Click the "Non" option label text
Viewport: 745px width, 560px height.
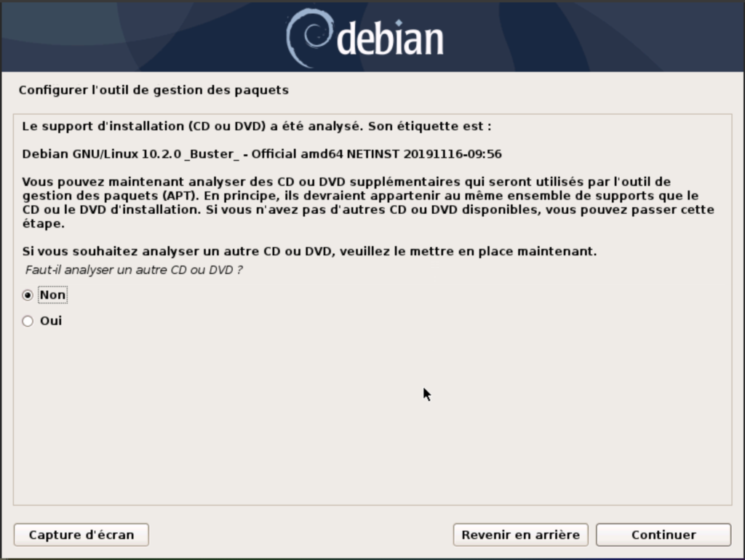(x=52, y=295)
